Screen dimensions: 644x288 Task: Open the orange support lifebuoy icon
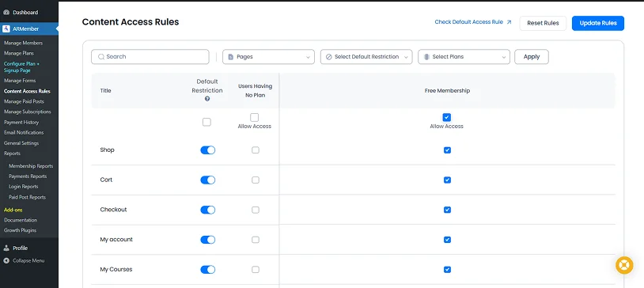click(624, 265)
